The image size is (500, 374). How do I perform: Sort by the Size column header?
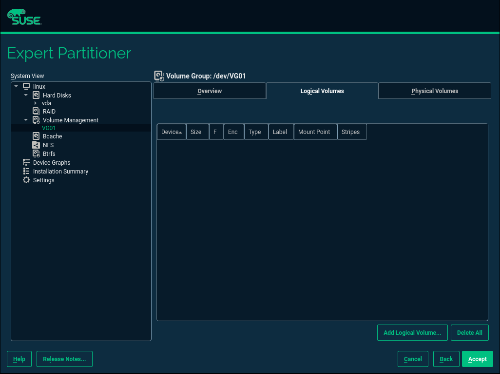coord(198,132)
